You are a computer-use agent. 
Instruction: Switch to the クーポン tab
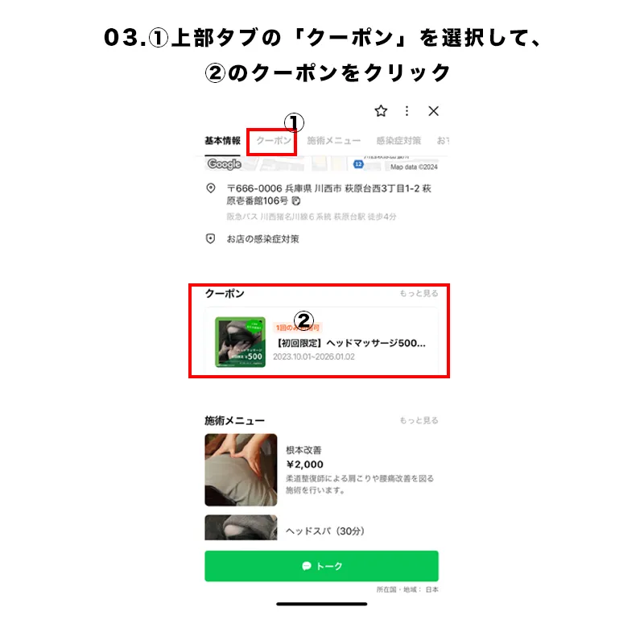[274, 140]
